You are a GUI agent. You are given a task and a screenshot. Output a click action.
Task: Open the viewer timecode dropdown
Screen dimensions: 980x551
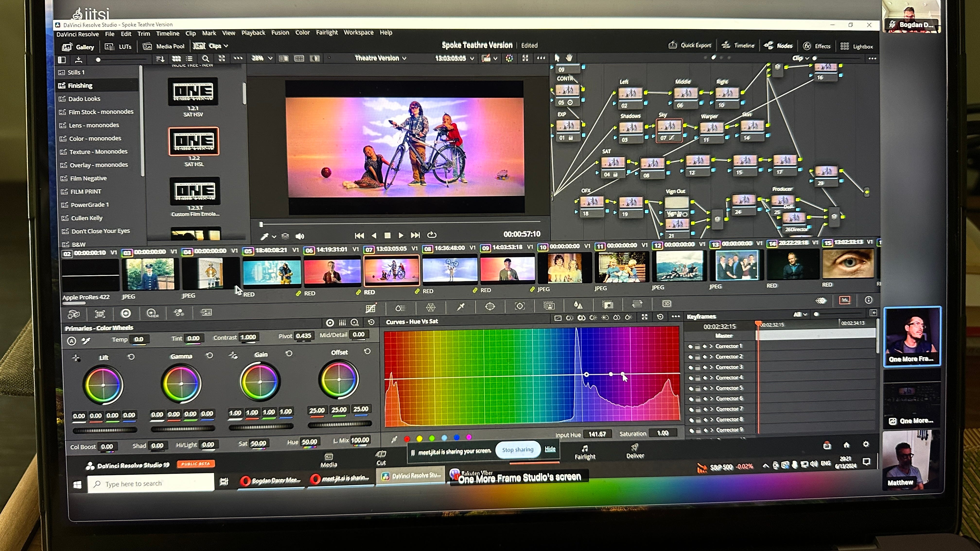[x=455, y=58]
